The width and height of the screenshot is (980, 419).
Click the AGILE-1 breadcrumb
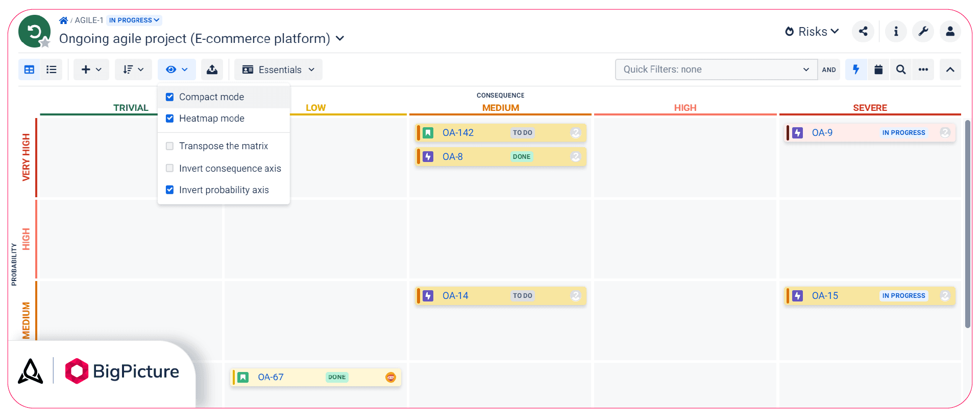tap(89, 20)
